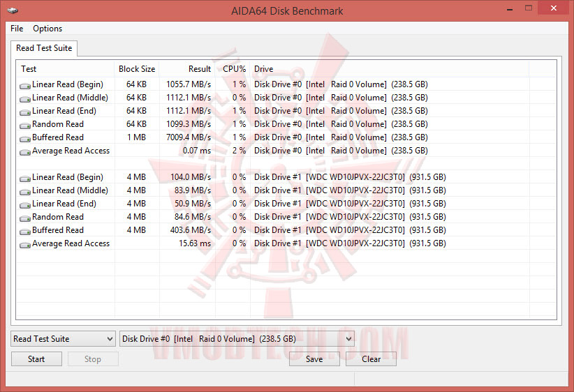
Task: Click drive icon for Random Read 64 KB row
Action: (25, 126)
